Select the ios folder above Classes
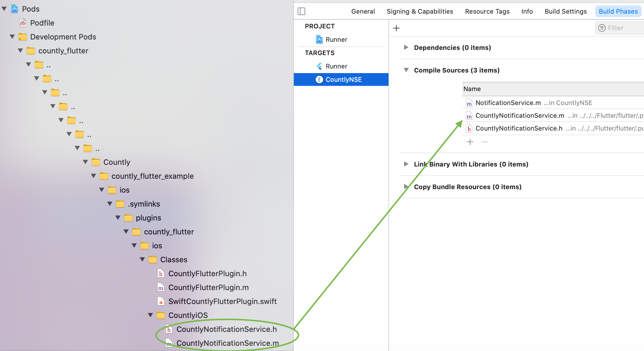 pyautogui.click(x=157, y=246)
